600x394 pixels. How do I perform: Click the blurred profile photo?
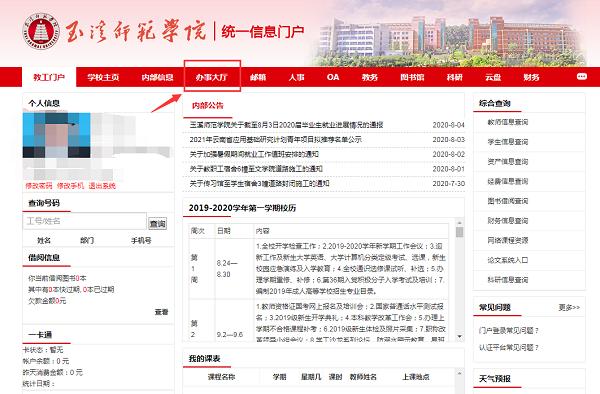57,135
